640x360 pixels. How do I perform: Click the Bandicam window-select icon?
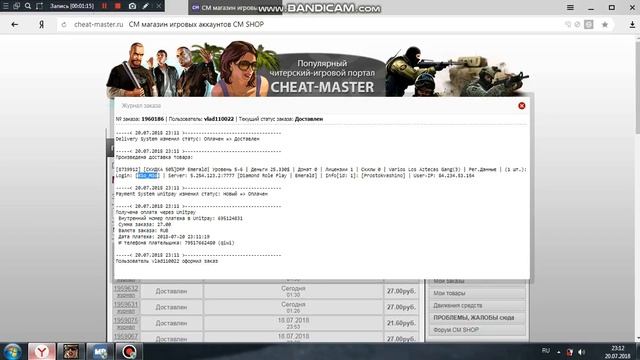(x=17, y=6)
